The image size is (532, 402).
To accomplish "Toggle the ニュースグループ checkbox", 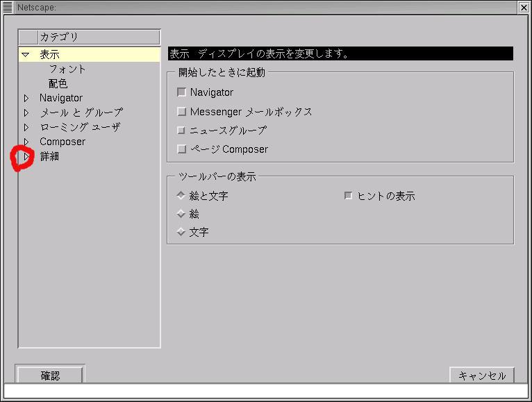I will click(x=181, y=131).
